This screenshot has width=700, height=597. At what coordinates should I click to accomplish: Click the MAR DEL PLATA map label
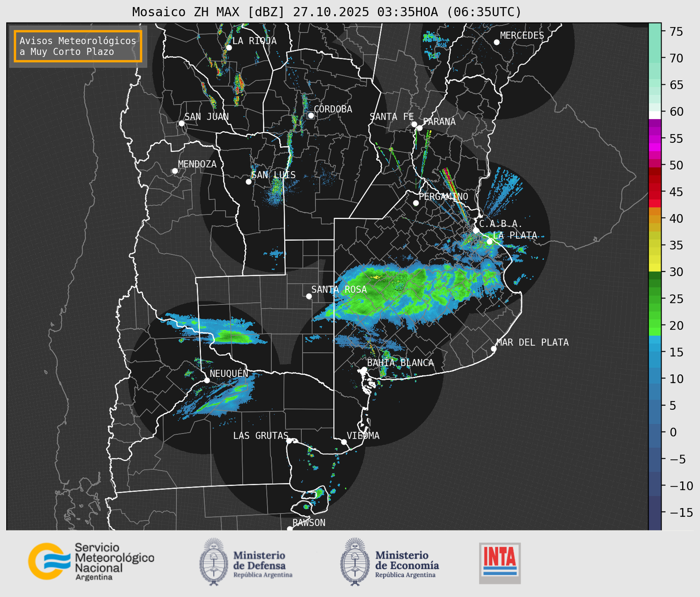tap(532, 343)
